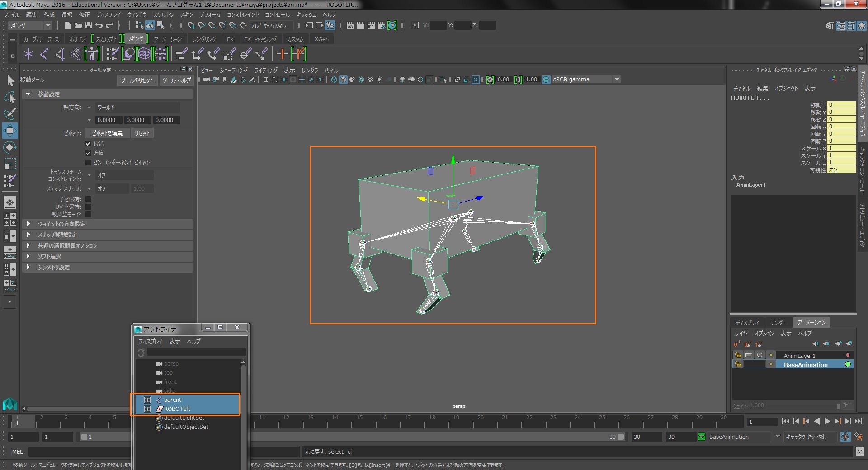Image resolution: width=868 pixels, height=470 pixels.
Task: Click the New Scene icon
Action: click(67, 25)
